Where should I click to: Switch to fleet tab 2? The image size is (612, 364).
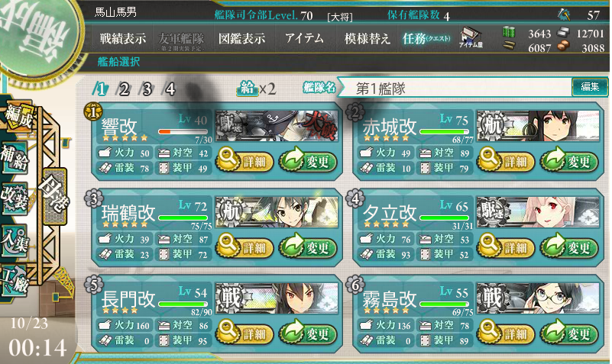pyautogui.click(x=124, y=89)
